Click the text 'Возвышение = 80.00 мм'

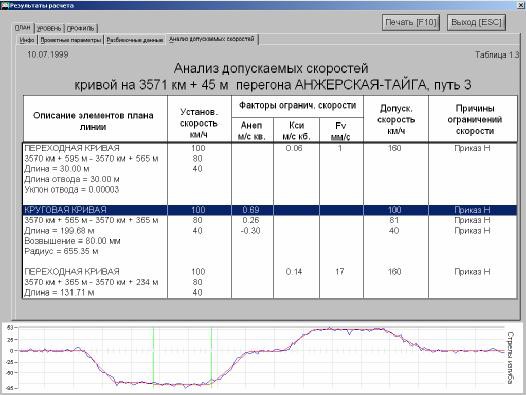pyautogui.click(x=72, y=241)
